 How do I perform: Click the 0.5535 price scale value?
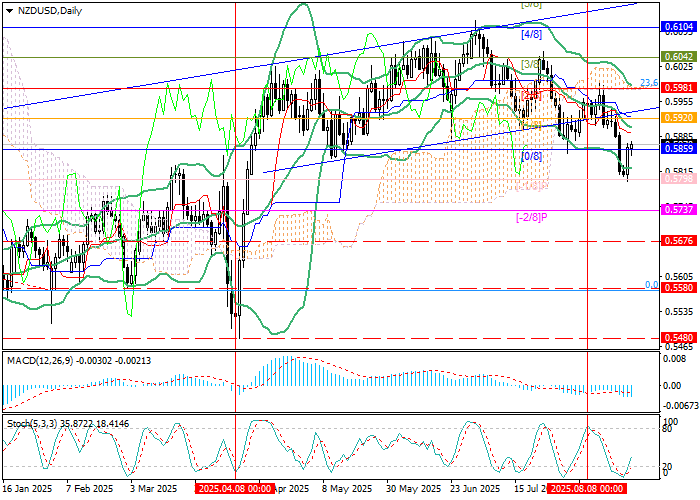[678, 311]
